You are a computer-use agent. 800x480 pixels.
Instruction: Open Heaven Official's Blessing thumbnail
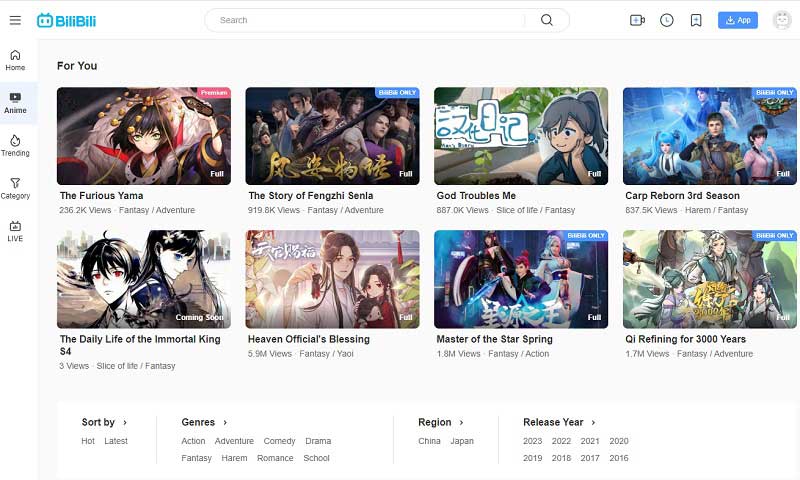333,279
